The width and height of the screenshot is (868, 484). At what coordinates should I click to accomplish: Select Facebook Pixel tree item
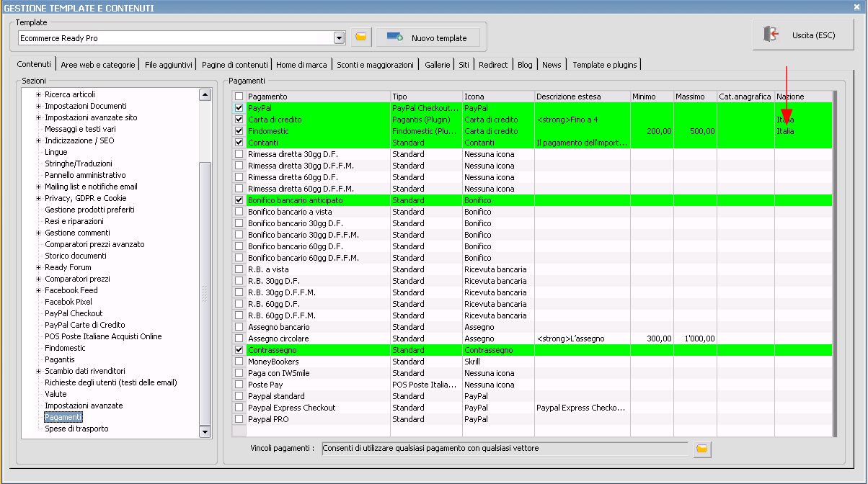coord(68,302)
